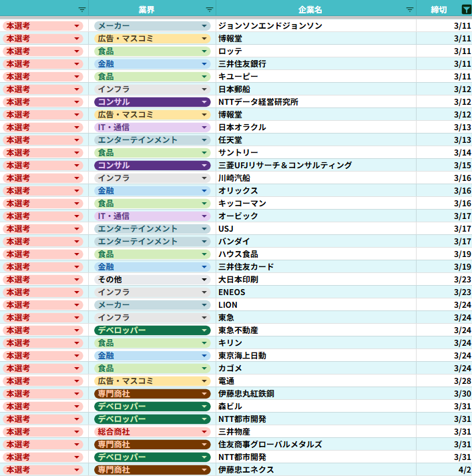Select the cell 住友商事グローバルメタルズ
The width and height of the screenshot is (472, 476).
[x=316, y=445]
